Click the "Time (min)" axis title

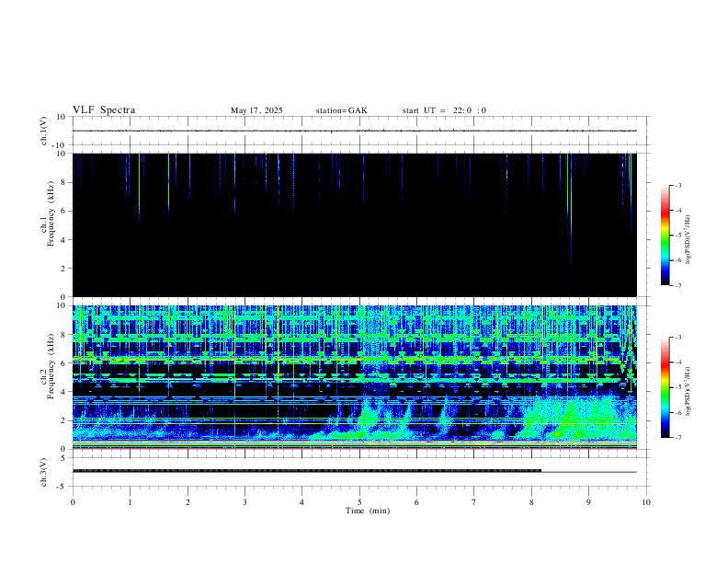pos(368,511)
